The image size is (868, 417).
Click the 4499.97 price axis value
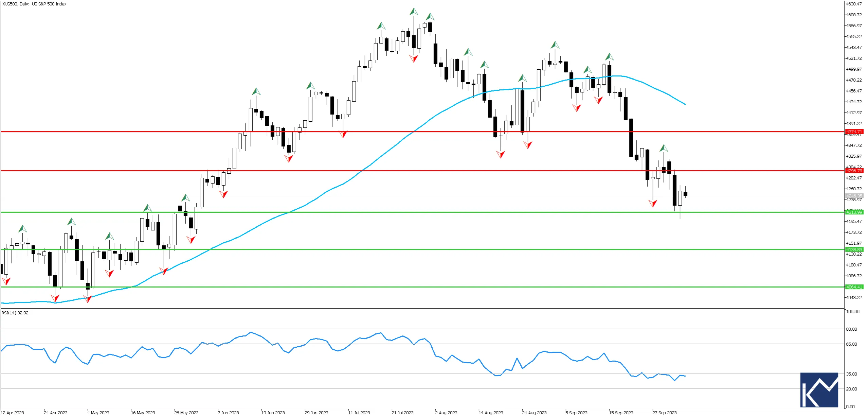coord(854,69)
